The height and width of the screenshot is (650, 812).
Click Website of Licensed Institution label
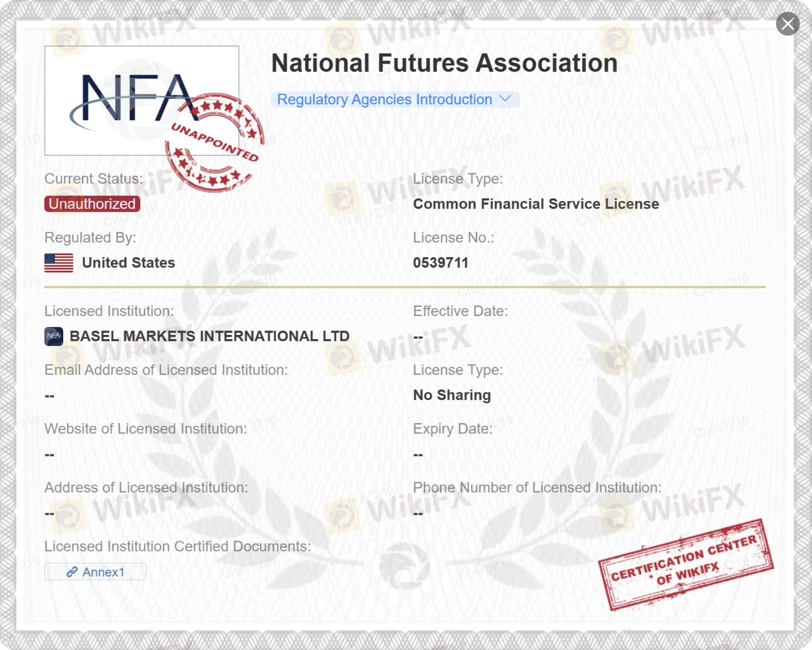pyautogui.click(x=146, y=429)
